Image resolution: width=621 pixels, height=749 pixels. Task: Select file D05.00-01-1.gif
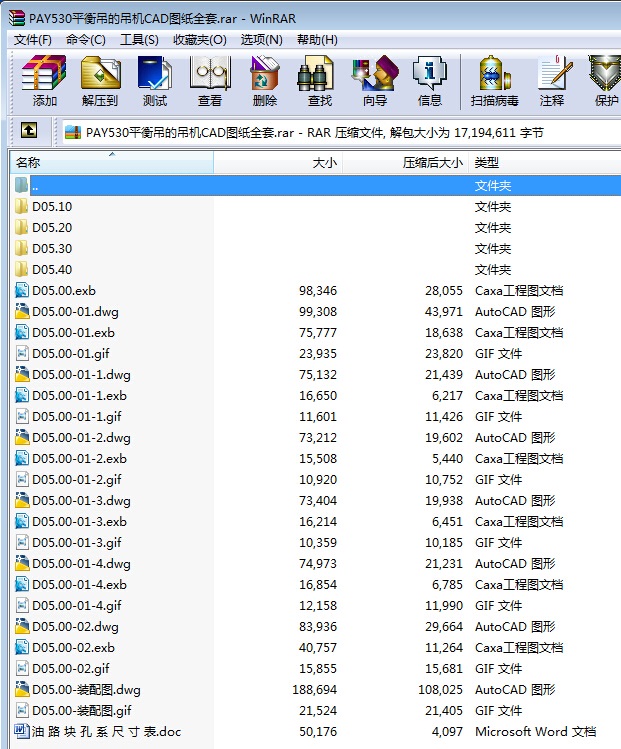coord(76,417)
